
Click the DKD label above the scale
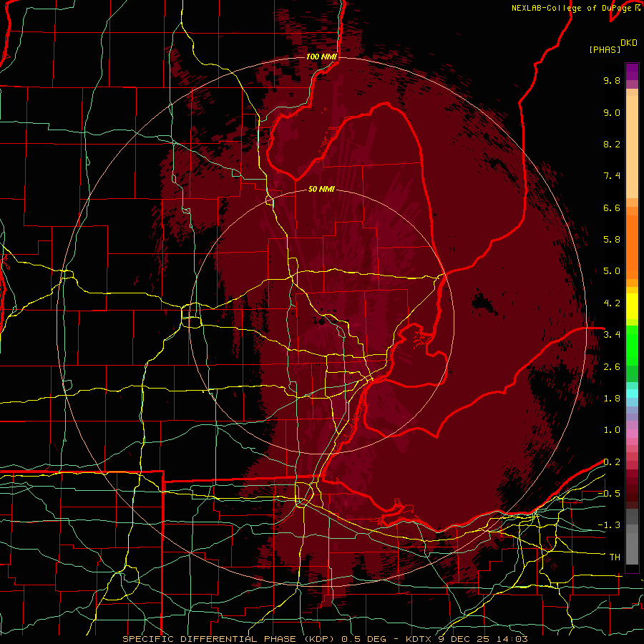coord(629,43)
